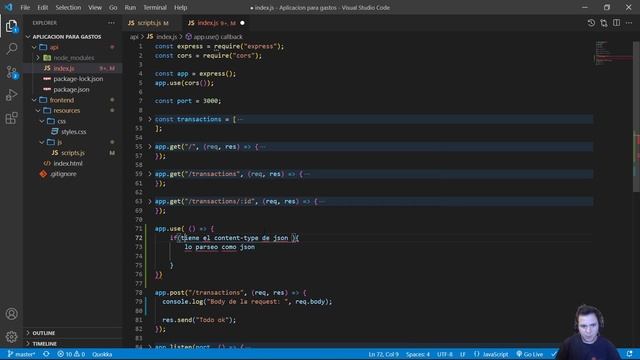This screenshot has width=640, height=360.
Task: Change indentation via Spaces: 4
Action: (418, 354)
